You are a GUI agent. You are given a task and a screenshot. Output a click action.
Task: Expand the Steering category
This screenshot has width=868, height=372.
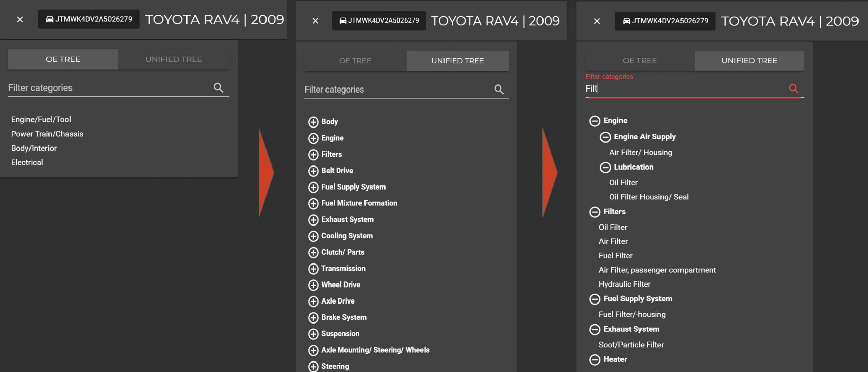coord(313,366)
